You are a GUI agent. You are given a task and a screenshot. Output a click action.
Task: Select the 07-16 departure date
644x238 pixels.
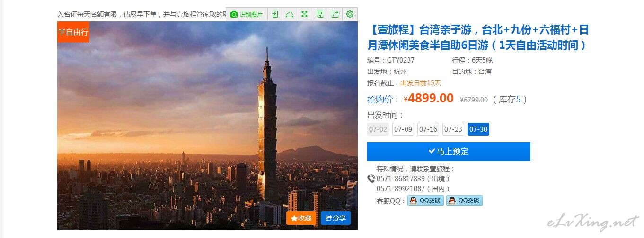428,129
